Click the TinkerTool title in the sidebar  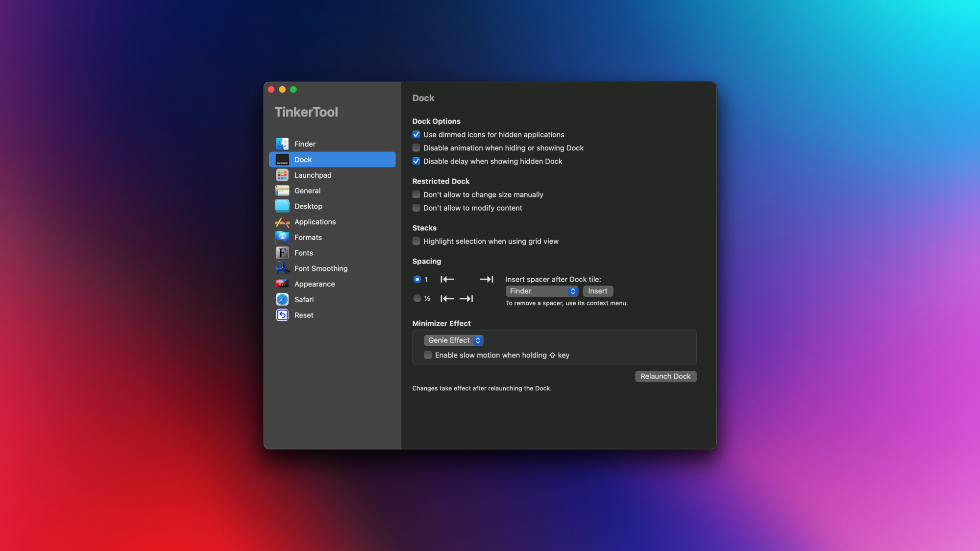pos(306,112)
